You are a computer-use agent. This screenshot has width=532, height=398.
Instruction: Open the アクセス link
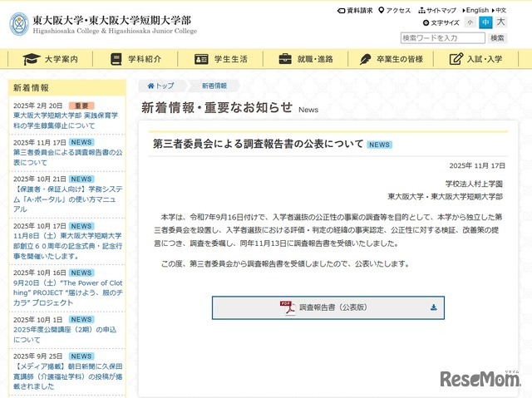(395, 11)
